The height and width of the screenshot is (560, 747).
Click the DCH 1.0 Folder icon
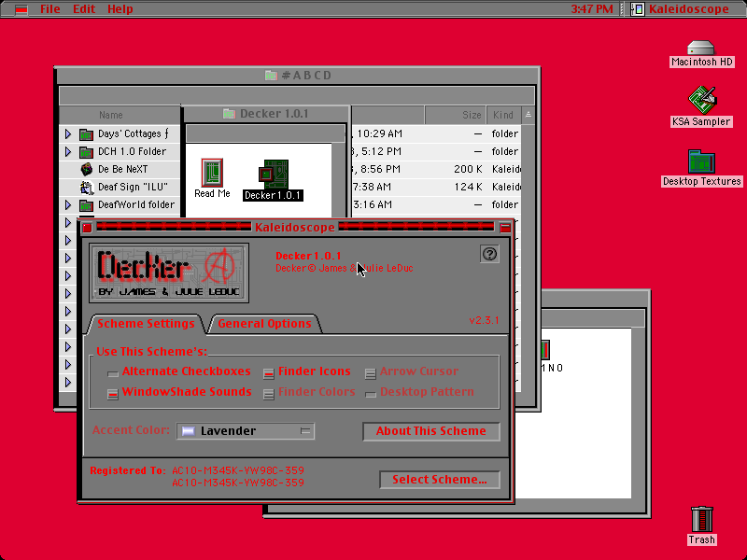tap(86, 152)
